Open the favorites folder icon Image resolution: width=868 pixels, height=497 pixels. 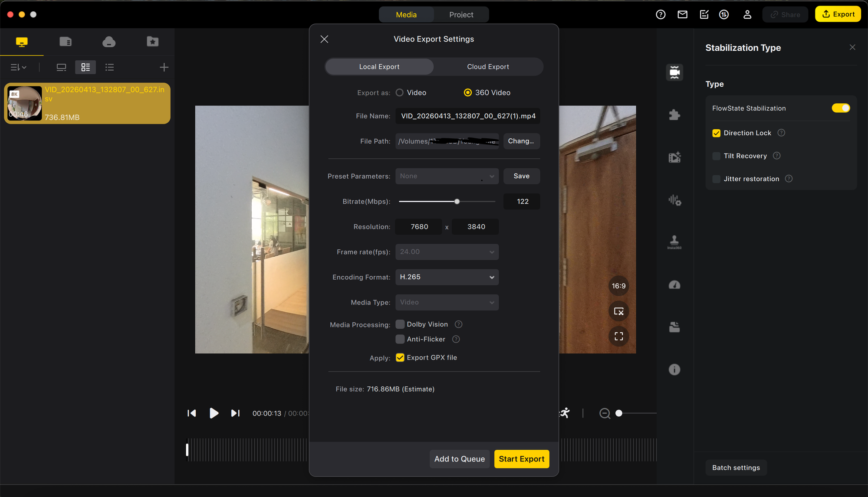coord(152,42)
